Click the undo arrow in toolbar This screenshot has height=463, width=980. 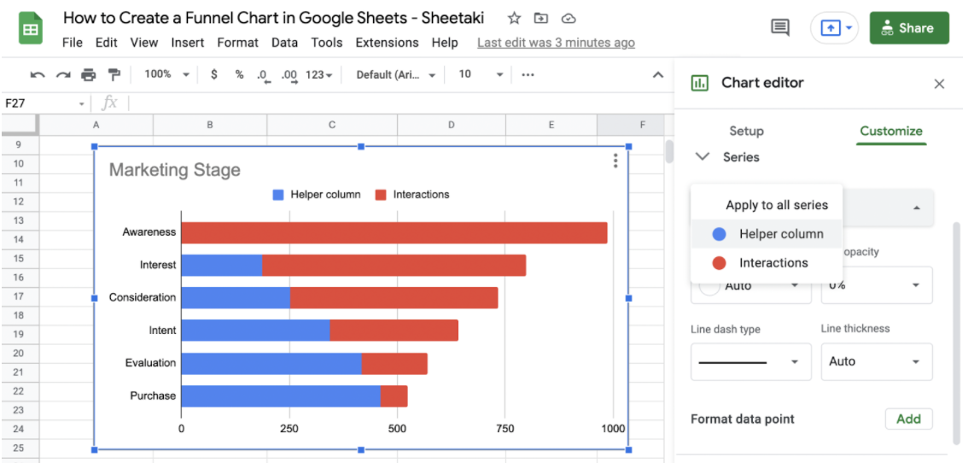pyautogui.click(x=37, y=75)
